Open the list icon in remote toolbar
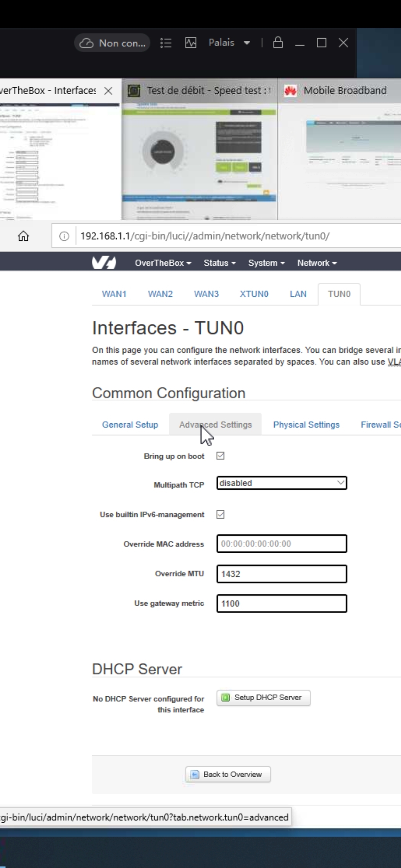This screenshot has height=868, width=401. [166, 43]
